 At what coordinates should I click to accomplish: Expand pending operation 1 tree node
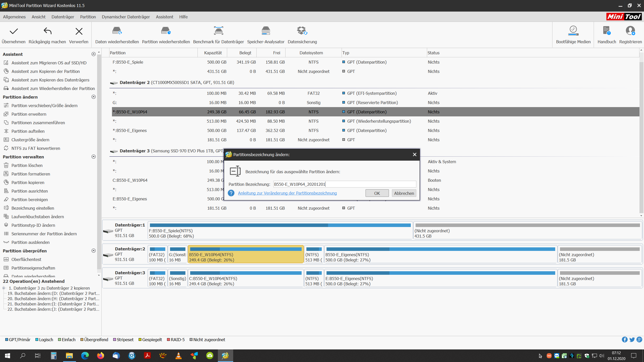[x=4, y=288]
